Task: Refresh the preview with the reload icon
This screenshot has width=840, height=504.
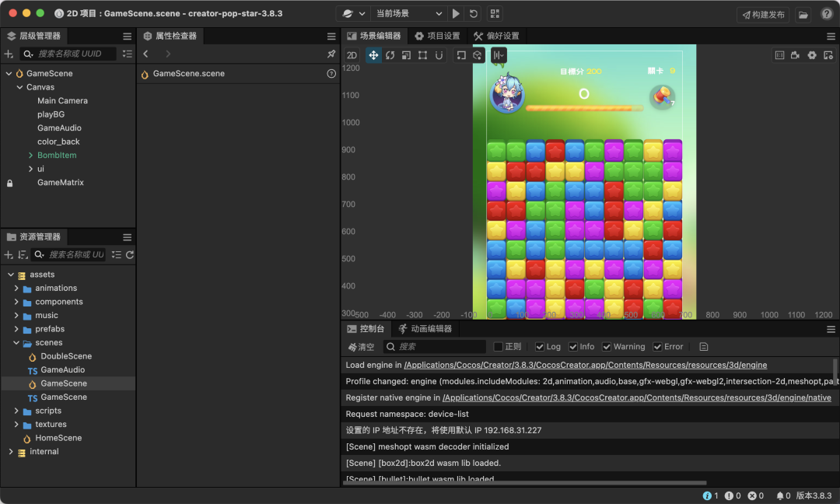Action: tap(474, 13)
